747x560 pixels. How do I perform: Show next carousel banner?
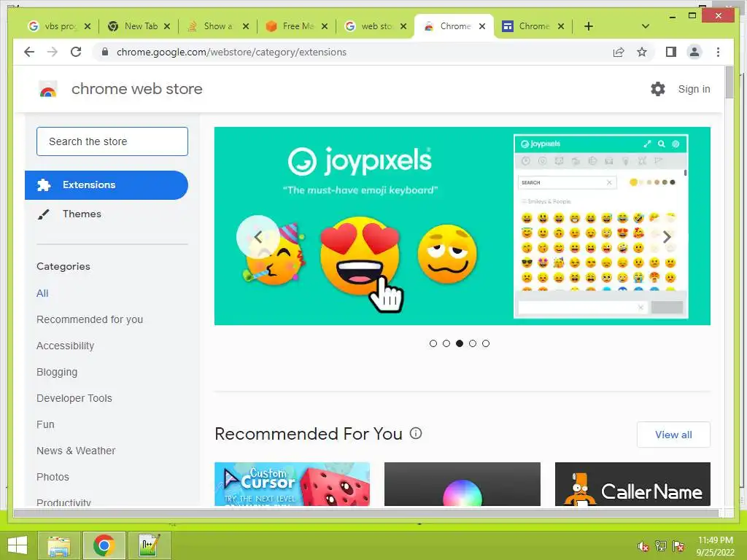667,237
